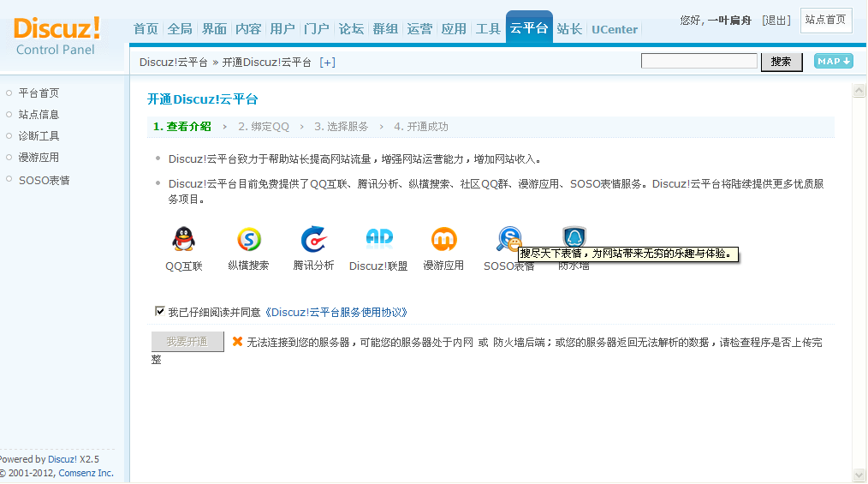Image resolution: width=868 pixels, height=484 pixels.
Task: Open the 群组 top menu
Action: (385, 29)
